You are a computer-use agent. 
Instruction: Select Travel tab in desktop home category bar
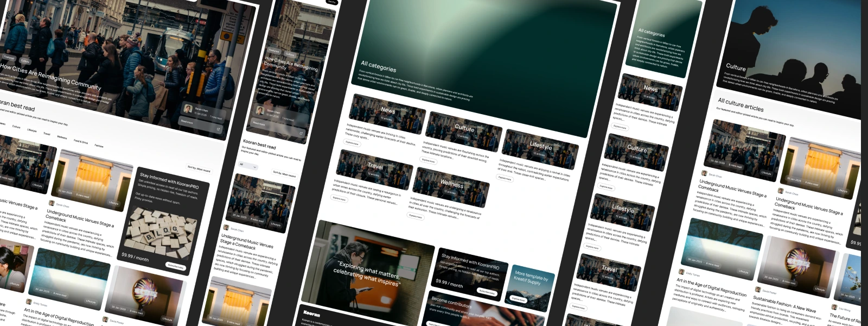click(x=47, y=134)
